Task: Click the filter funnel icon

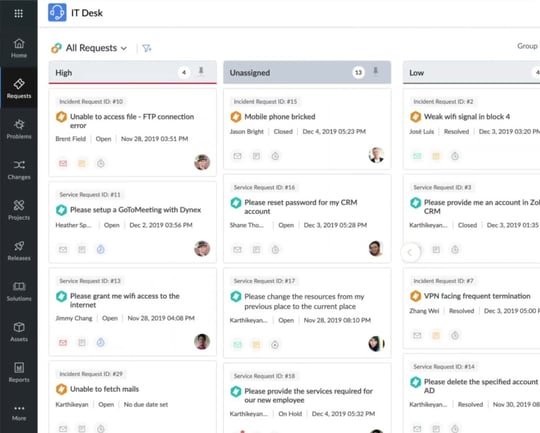Action: click(147, 48)
